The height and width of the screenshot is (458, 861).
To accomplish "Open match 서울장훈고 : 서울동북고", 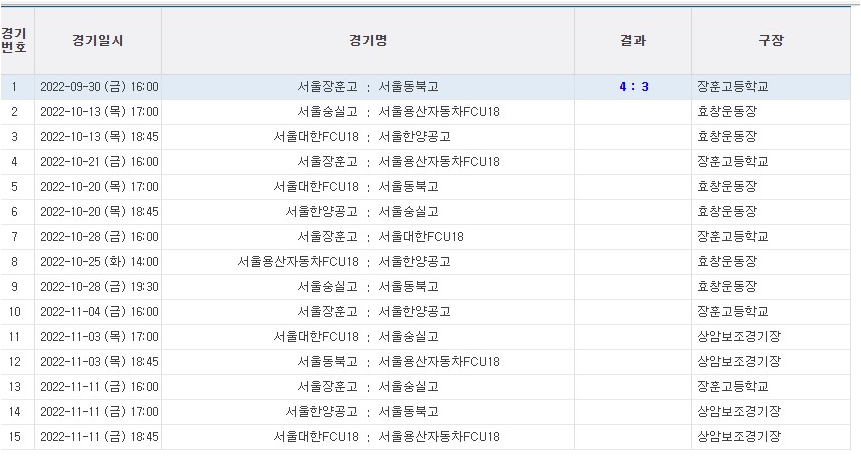I will pos(368,87).
